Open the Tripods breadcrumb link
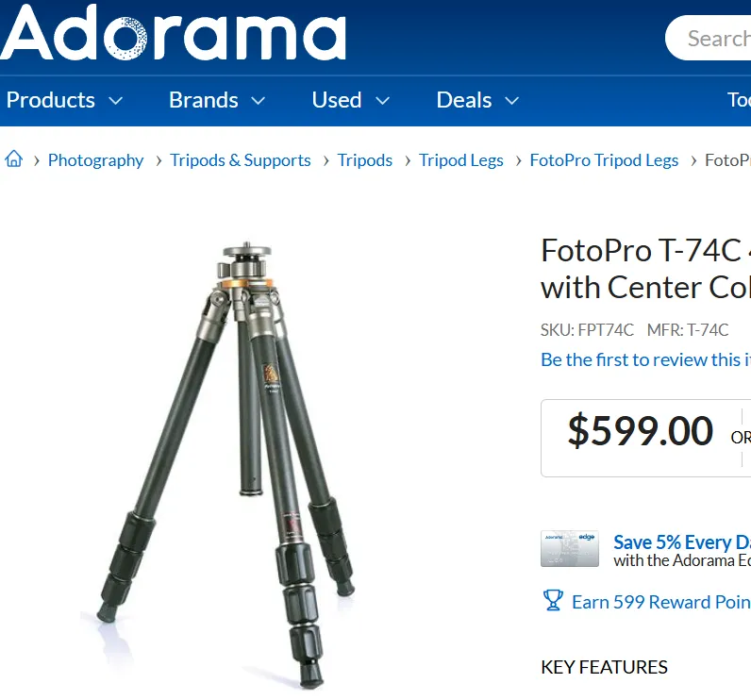Viewport: 751px width, 700px height. point(365,160)
